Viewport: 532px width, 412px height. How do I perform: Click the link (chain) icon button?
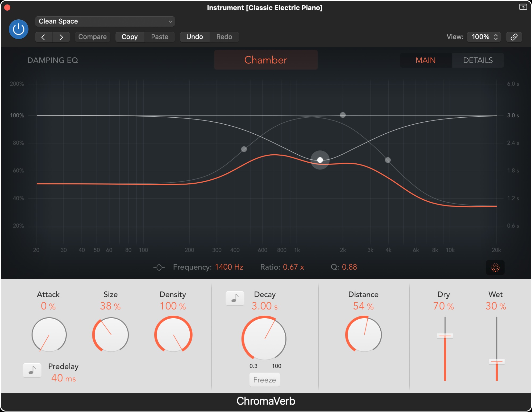click(x=514, y=37)
